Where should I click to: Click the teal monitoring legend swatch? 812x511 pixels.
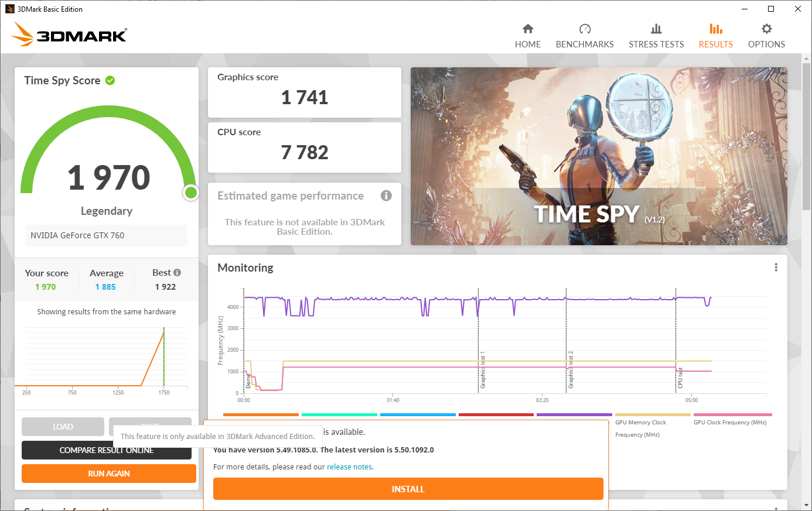(x=339, y=414)
